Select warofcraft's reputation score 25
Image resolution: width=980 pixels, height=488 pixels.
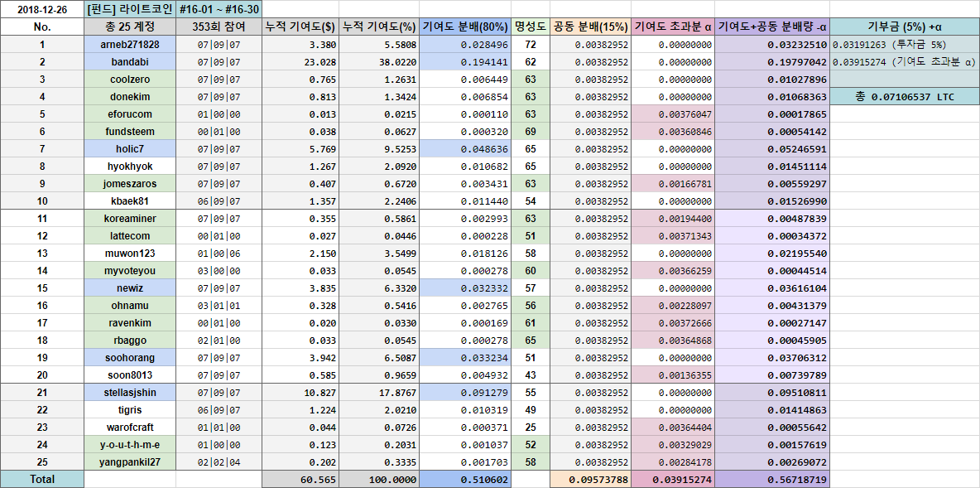[x=530, y=428]
